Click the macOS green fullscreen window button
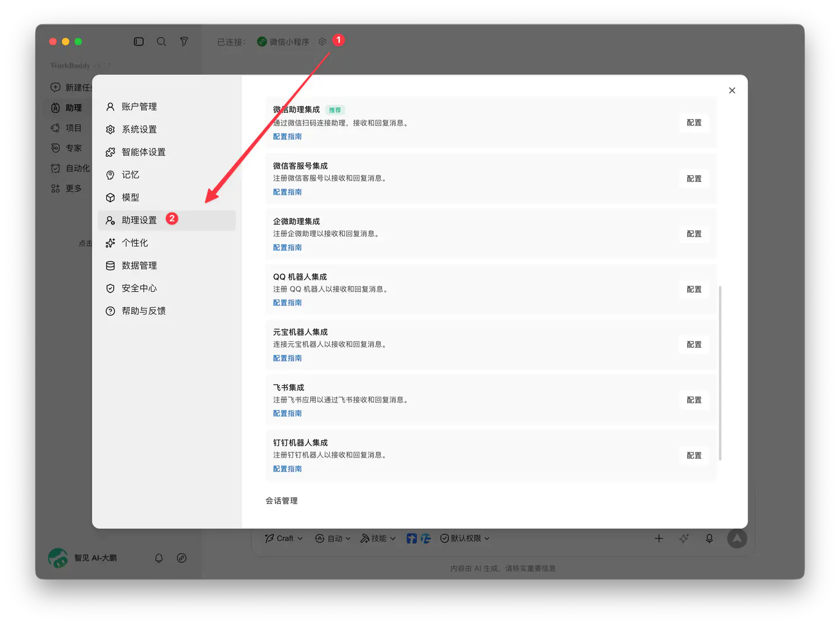840x626 pixels. click(x=78, y=41)
